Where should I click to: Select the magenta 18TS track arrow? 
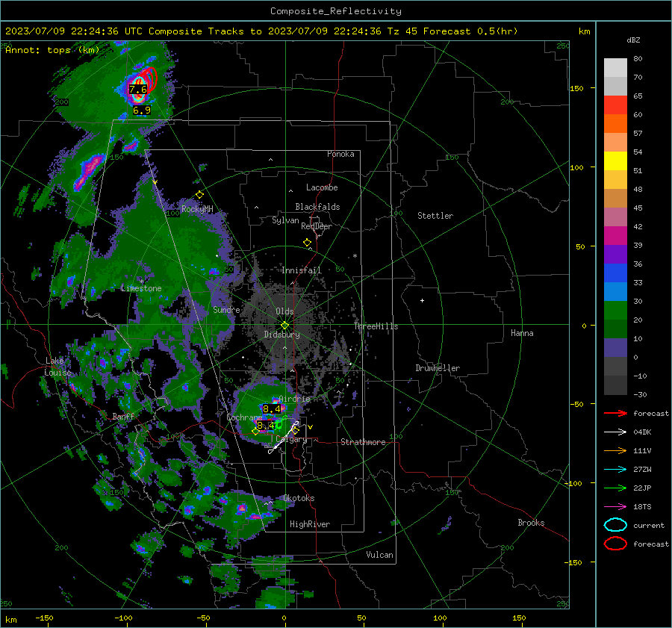pos(615,507)
